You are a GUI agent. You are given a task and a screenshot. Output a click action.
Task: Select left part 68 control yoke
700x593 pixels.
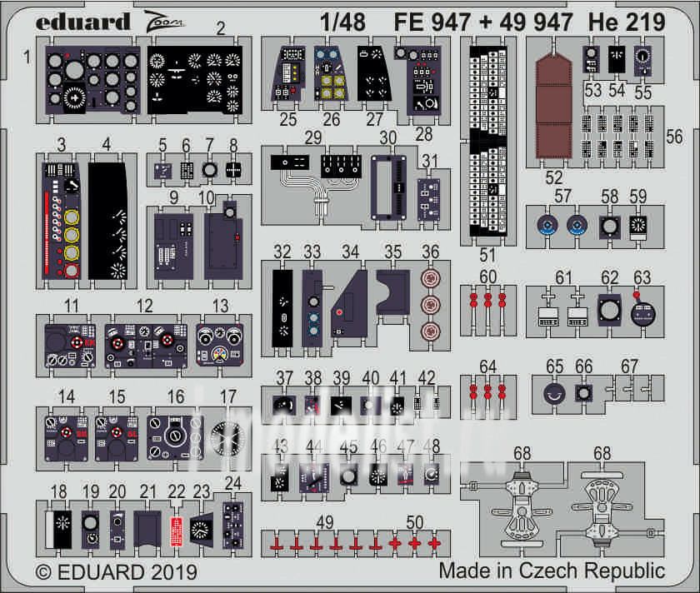coord(522,509)
